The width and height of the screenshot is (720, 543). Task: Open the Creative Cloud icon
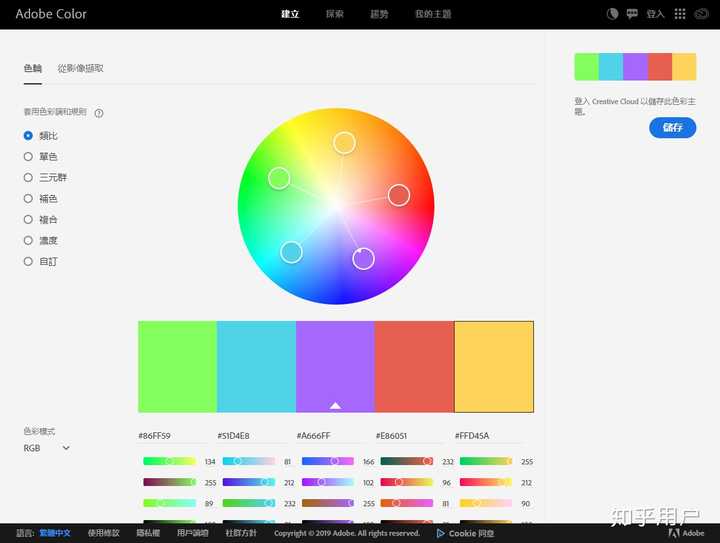(701, 14)
